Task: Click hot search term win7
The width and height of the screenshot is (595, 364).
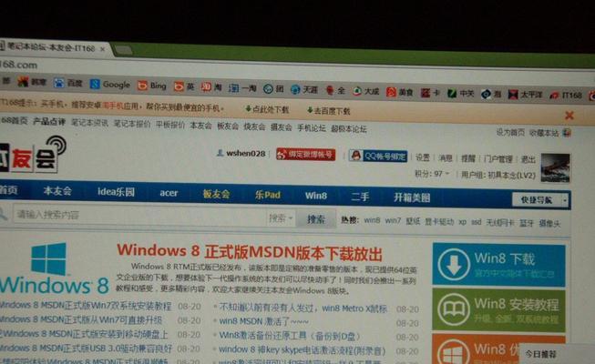Action: [x=393, y=220]
